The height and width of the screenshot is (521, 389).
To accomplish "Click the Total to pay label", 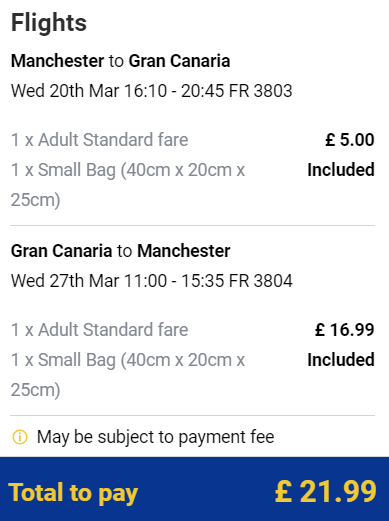I will (x=73, y=493).
